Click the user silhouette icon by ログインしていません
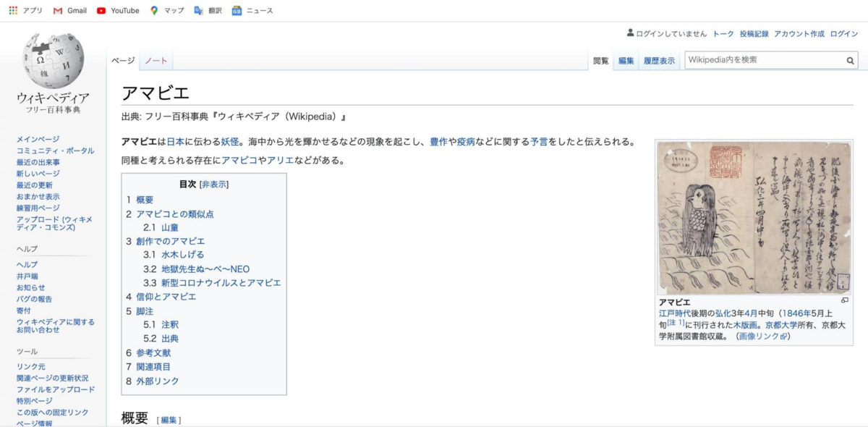 pos(630,33)
